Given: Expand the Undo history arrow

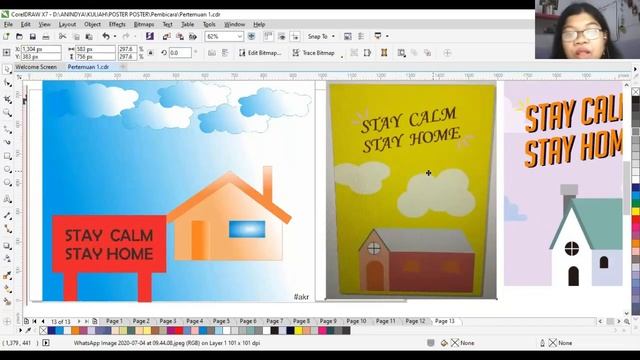Looking at the screenshot, I should (x=115, y=36).
